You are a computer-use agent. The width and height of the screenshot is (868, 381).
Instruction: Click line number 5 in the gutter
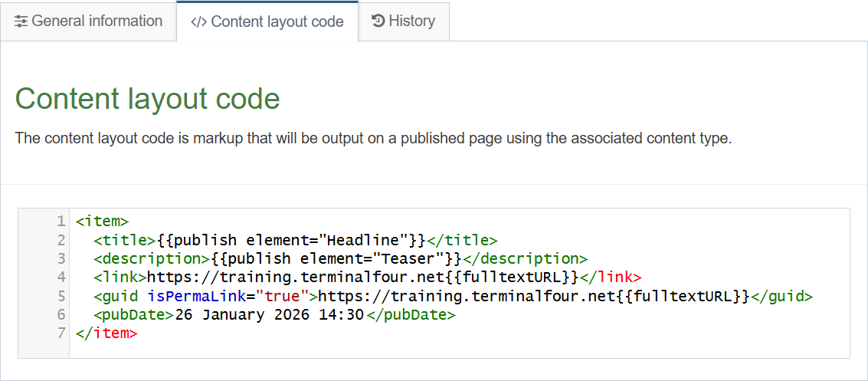[61, 296]
